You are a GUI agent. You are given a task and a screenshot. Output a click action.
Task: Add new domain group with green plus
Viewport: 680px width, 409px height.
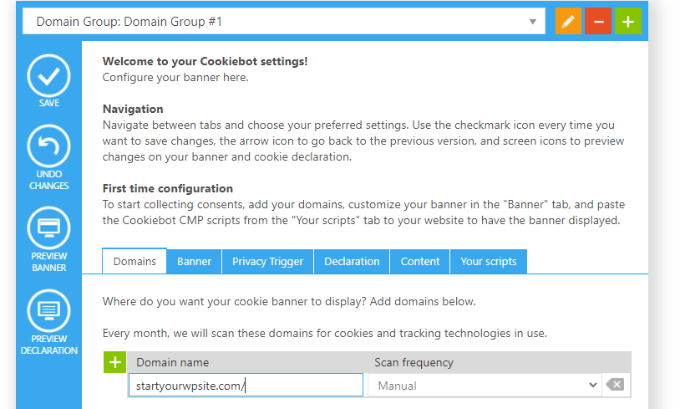coord(628,21)
